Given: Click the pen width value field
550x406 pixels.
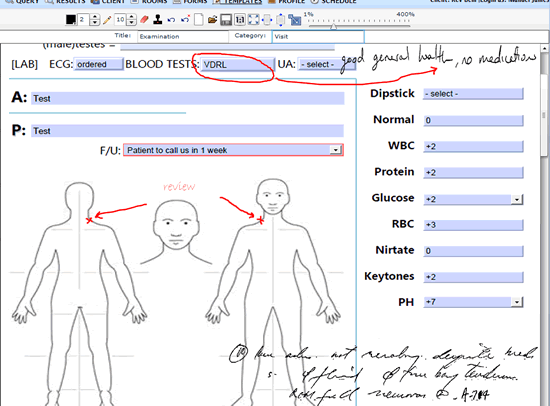Looking at the screenshot, I should 83,20.
